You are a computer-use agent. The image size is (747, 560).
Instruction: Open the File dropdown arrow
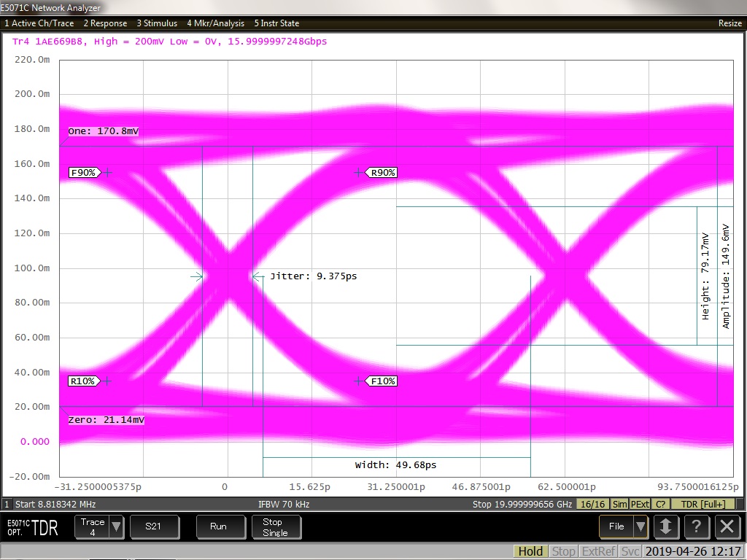coord(640,526)
